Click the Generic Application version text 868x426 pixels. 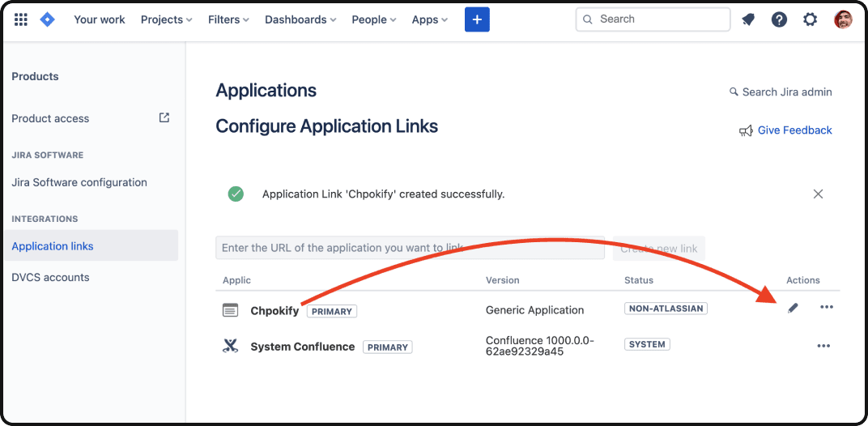coord(534,310)
